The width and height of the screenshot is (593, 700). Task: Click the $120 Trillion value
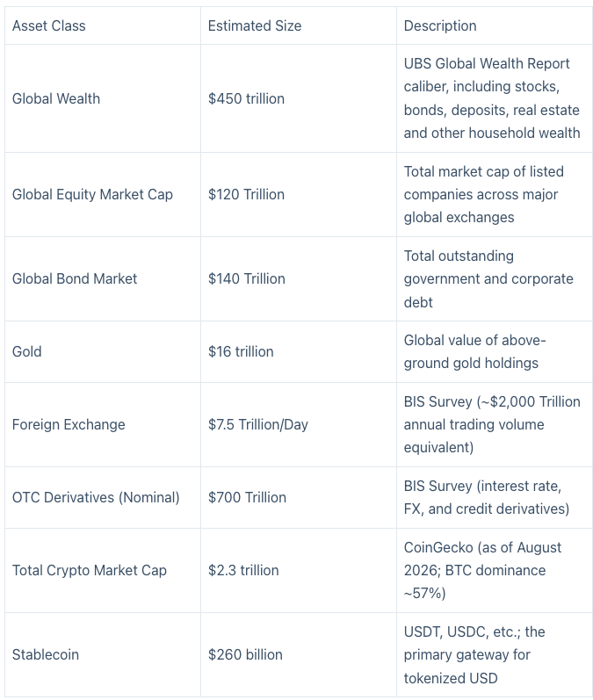(x=246, y=195)
